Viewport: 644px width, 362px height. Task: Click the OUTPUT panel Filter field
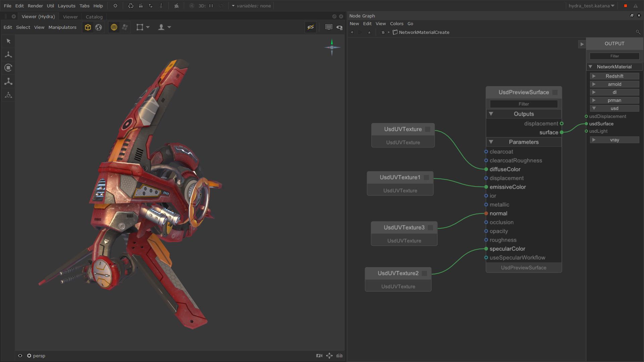click(x=614, y=56)
